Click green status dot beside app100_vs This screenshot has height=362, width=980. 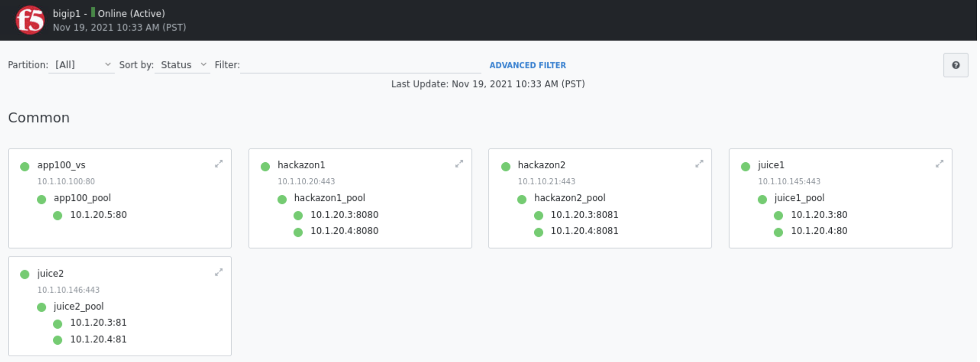pyautogui.click(x=25, y=166)
